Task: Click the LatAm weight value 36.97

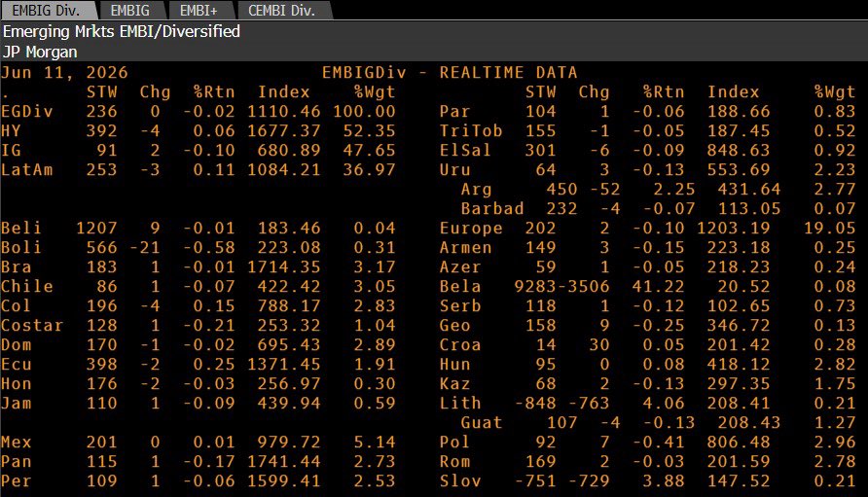Action: 369,169
